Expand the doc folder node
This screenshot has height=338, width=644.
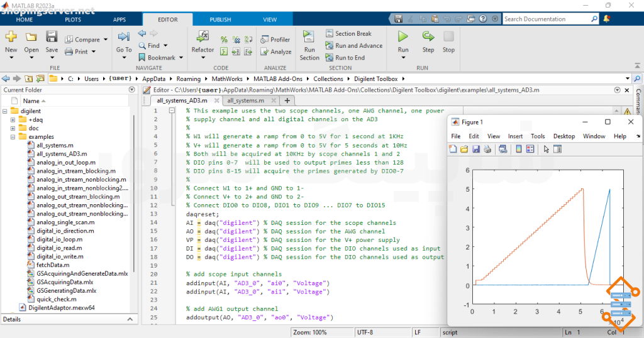click(13, 128)
